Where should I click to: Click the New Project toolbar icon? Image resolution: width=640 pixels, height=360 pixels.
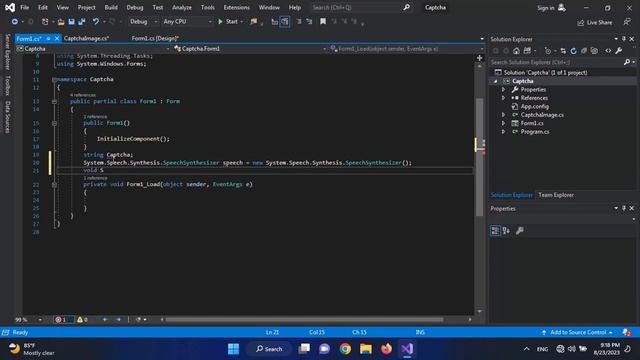[x=45, y=22]
